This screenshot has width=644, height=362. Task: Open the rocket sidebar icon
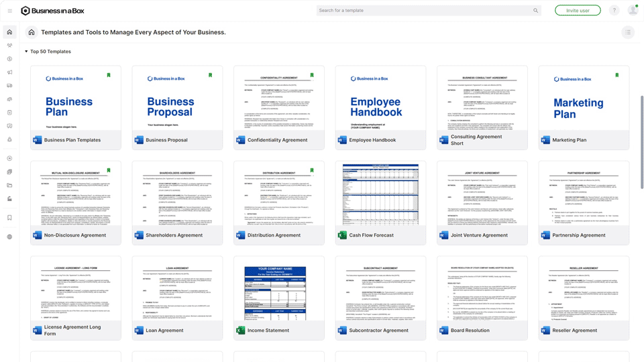[9, 139]
